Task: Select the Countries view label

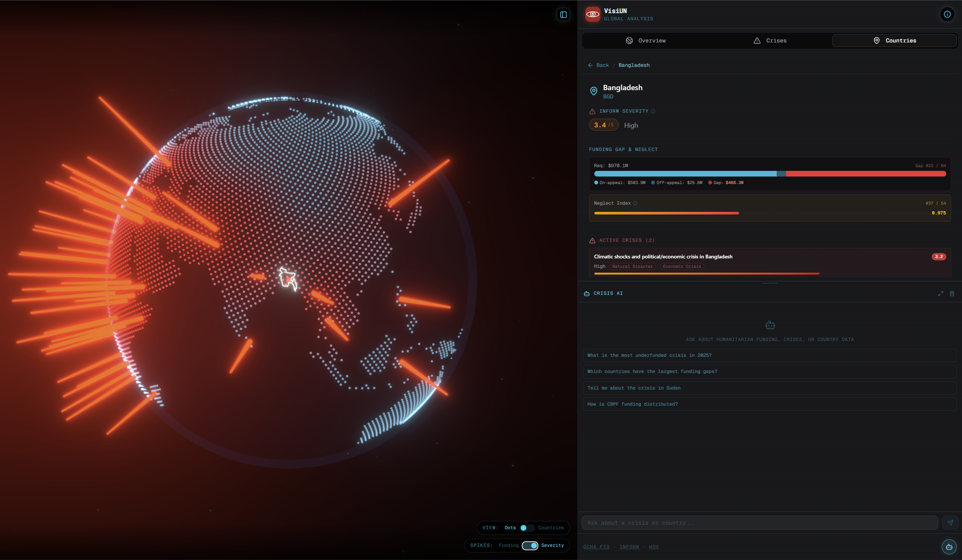Action: point(550,528)
